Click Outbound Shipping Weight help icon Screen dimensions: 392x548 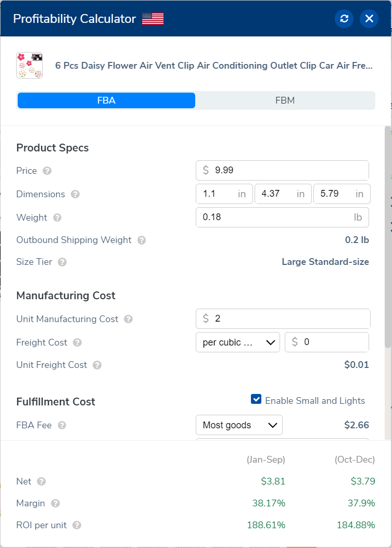141,240
